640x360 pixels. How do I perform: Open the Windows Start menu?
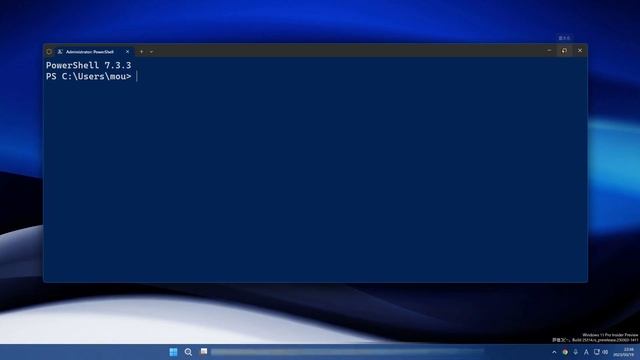pyautogui.click(x=173, y=352)
